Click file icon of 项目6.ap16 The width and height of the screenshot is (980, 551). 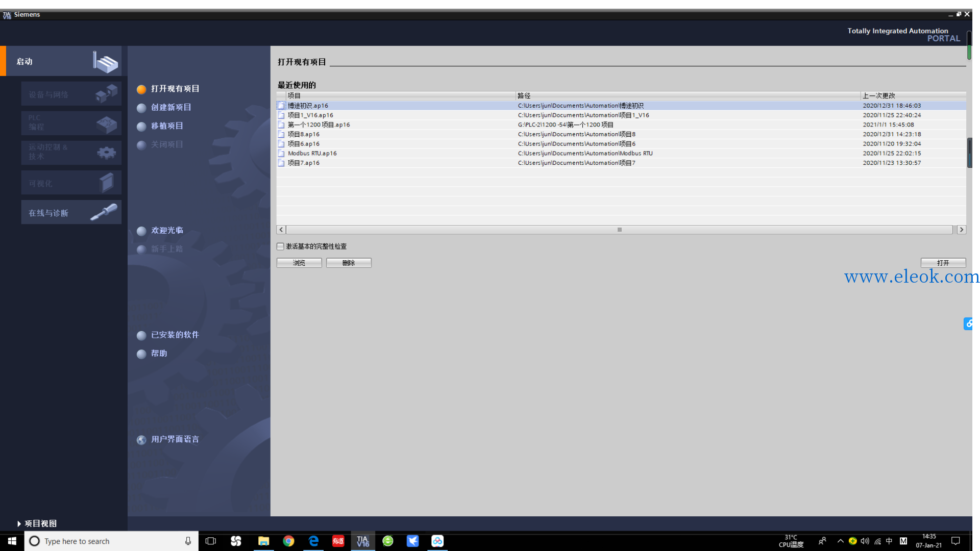pos(281,144)
